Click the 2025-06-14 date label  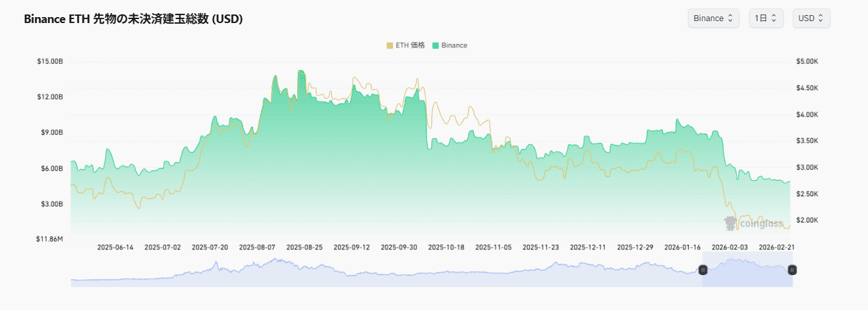(x=115, y=247)
